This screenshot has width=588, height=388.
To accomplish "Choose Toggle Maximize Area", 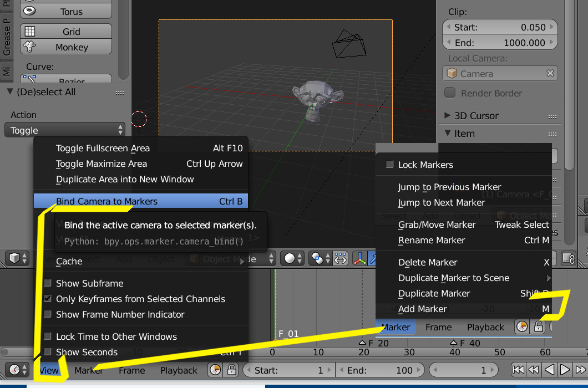I will point(141,164).
